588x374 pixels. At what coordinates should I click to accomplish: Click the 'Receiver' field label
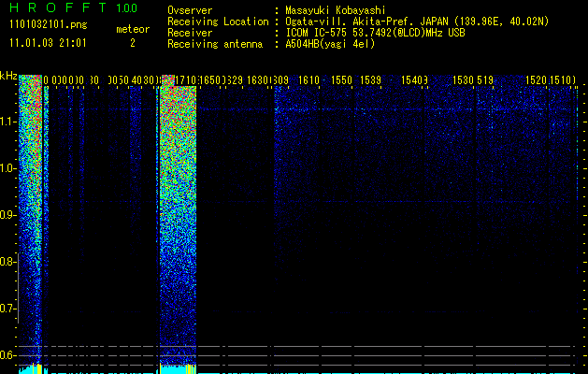[190, 33]
